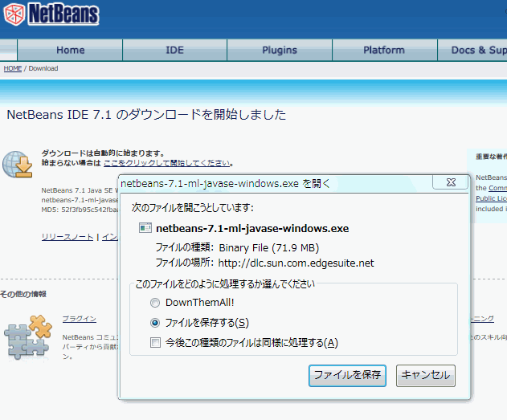Image resolution: width=507 pixels, height=420 pixels.
Task: Open the Docs & Support tab
Action: tap(472, 50)
